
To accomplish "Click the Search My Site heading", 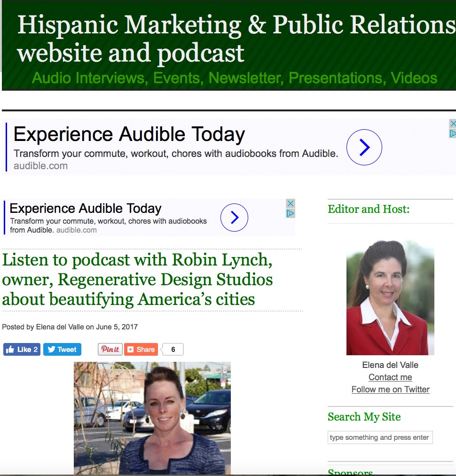I will 364,417.
